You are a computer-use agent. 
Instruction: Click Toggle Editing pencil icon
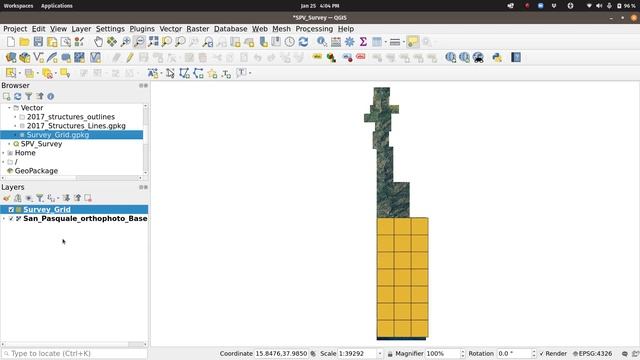click(130, 58)
